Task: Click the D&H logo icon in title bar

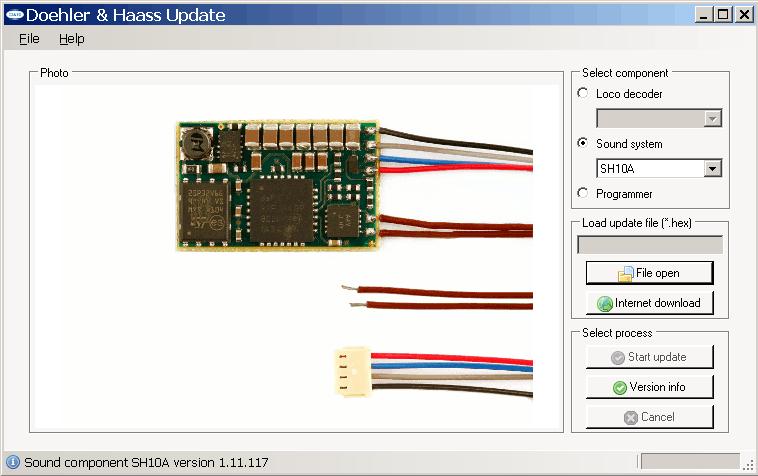Action: click(x=15, y=14)
